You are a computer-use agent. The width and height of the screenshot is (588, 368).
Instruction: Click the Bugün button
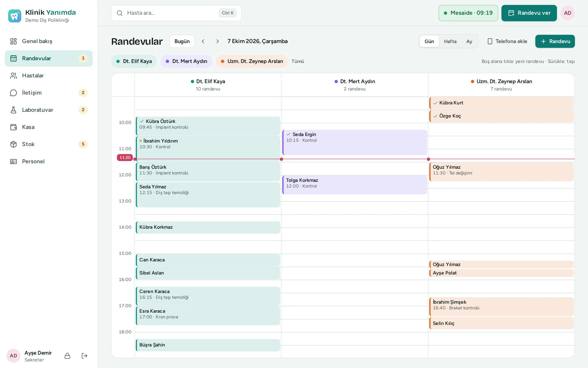pyautogui.click(x=182, y=41)
